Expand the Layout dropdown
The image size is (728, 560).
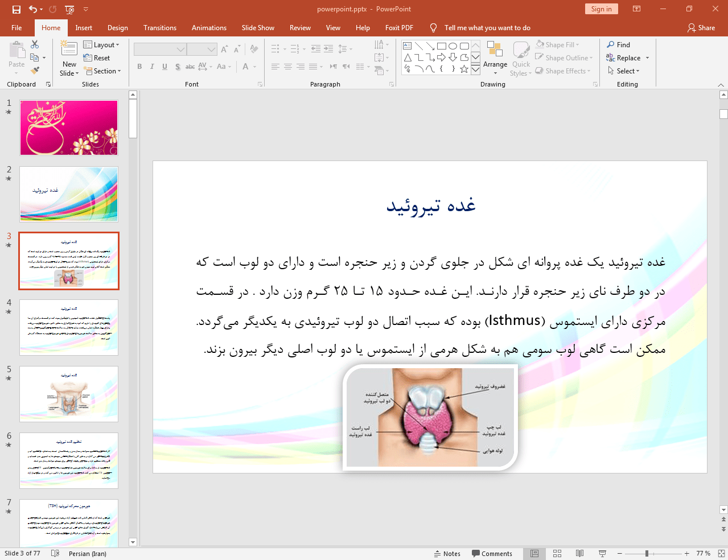click(x=101, y=45)
